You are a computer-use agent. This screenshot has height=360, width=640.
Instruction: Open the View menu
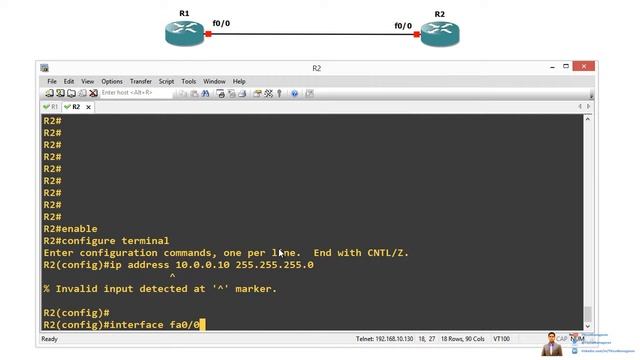[87, 81]
